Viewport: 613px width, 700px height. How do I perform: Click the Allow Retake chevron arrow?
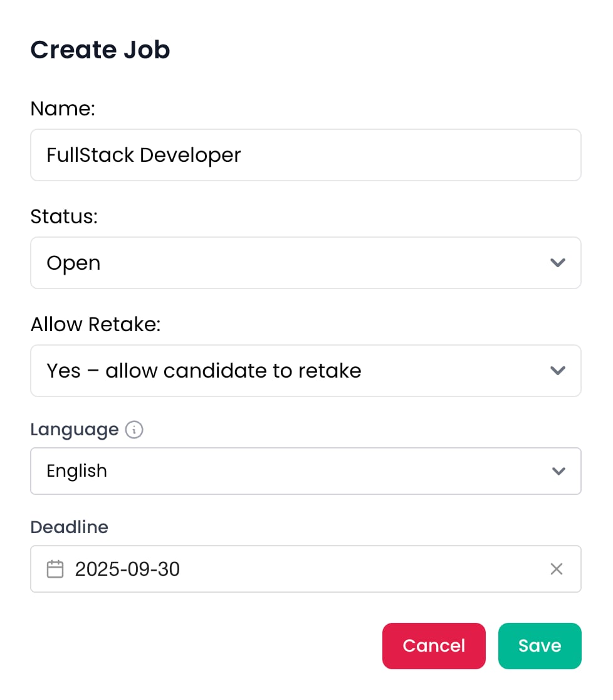[x=557, y=371]
